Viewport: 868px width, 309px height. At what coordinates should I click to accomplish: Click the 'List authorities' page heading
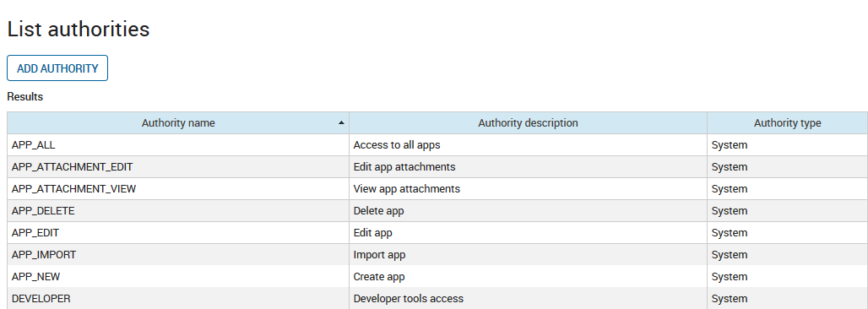click(x=78, y=29)
